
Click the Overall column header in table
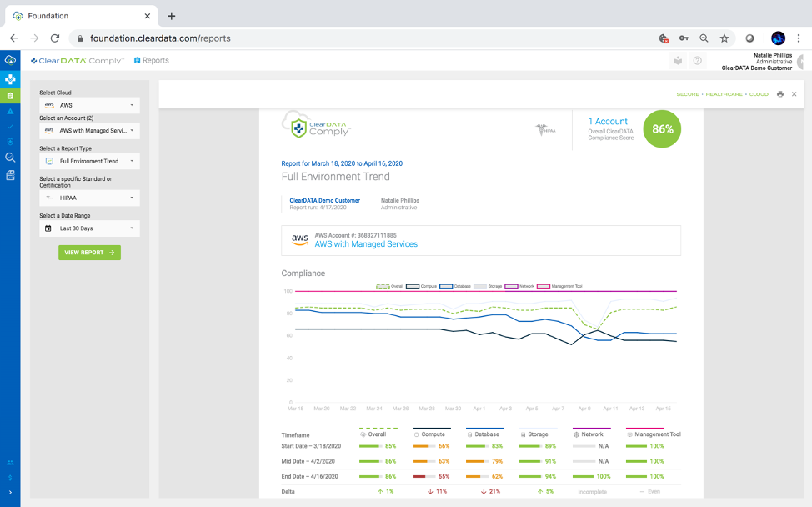(x=378, y=433)
